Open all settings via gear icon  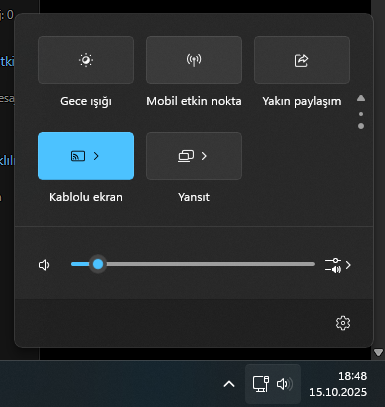pos(343,323)
